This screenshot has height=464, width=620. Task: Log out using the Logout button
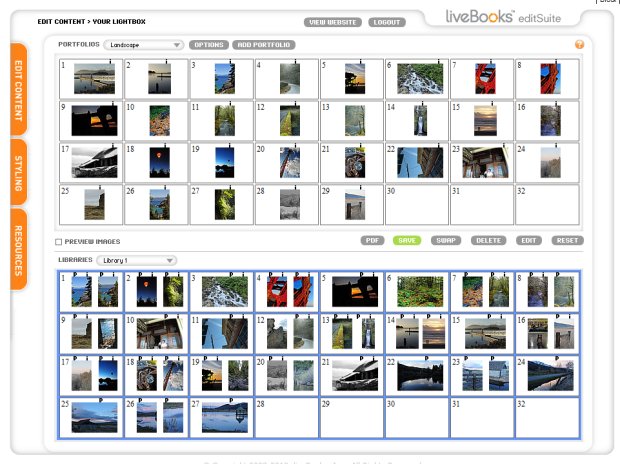click(386, 21)
